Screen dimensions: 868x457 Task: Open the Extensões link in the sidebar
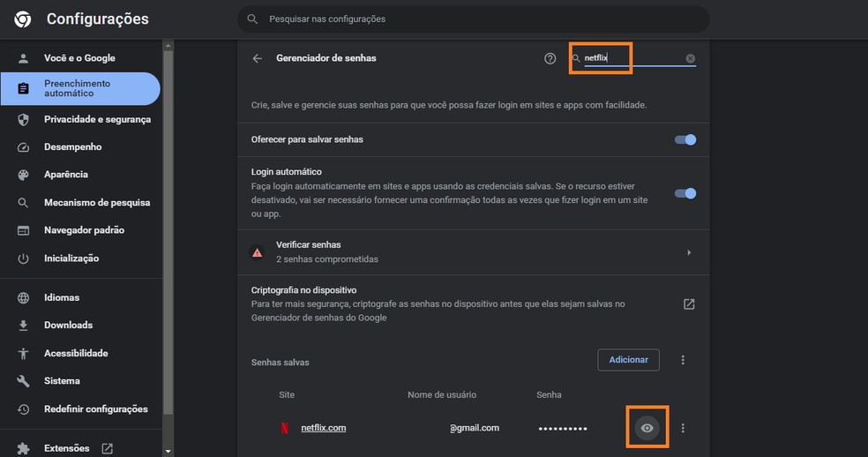66,448
